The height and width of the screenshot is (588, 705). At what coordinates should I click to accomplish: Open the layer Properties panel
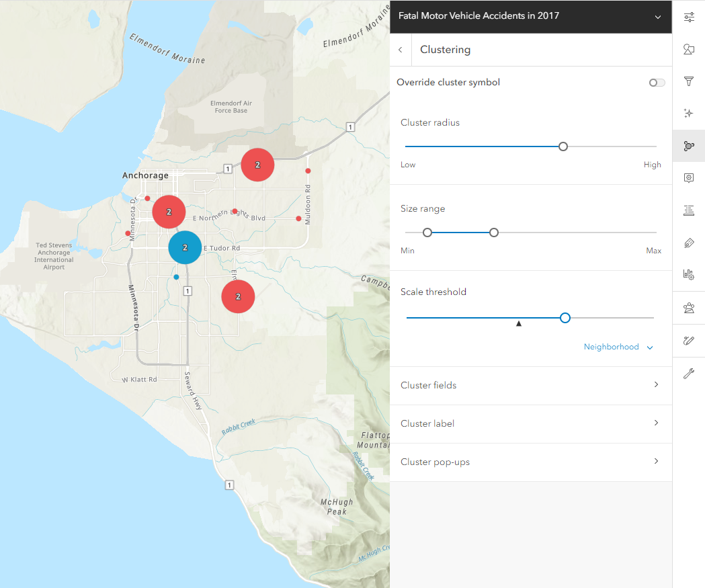pyautogui.click(x=689, y=17)
